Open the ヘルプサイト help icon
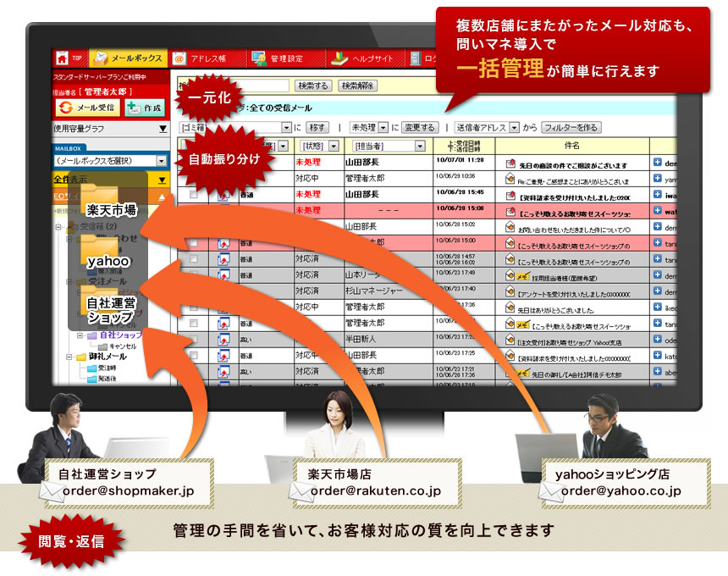Image resolution: width=728 pixels, height=576 pixels. pyautogui.click(x=340, y=56)
